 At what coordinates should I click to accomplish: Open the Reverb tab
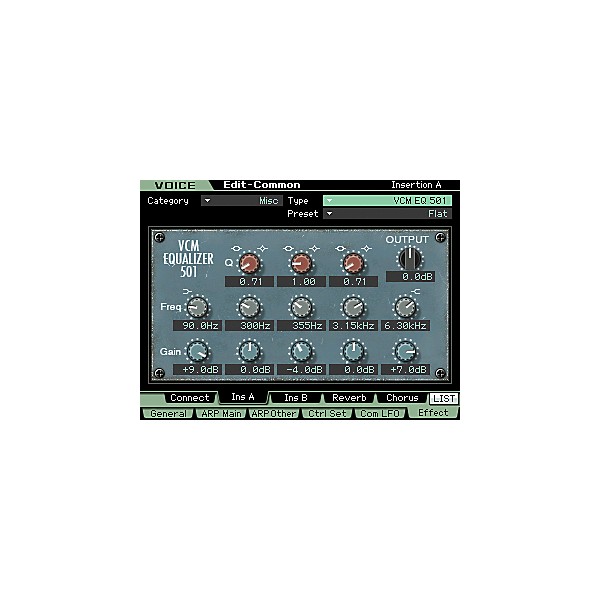tap(349, 398)
